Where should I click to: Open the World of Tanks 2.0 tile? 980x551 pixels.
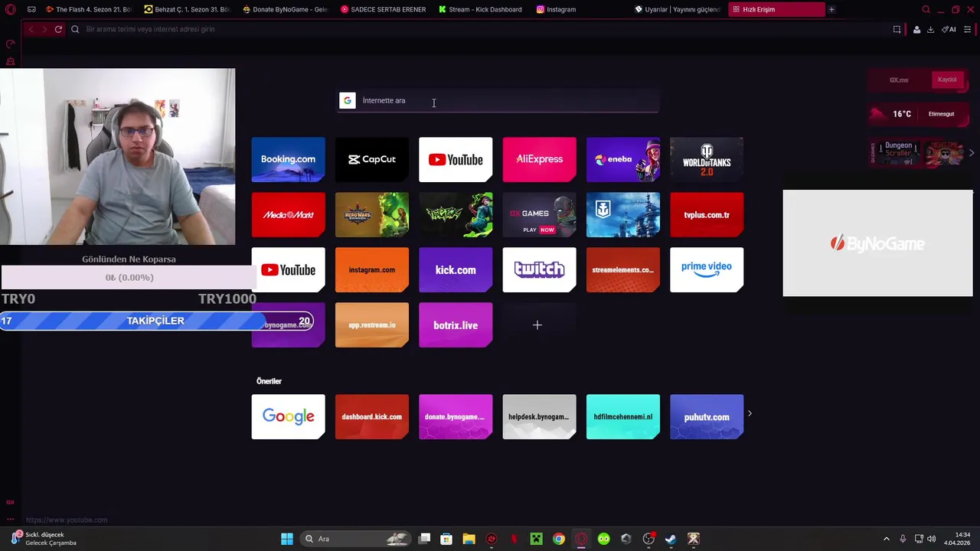point(707,159)
